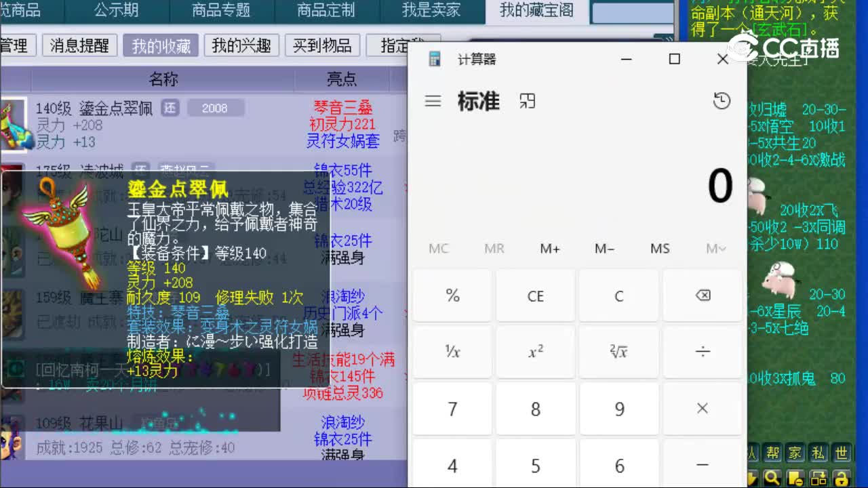
Task: Switch to the 公示期 tab
Action: 116,10
